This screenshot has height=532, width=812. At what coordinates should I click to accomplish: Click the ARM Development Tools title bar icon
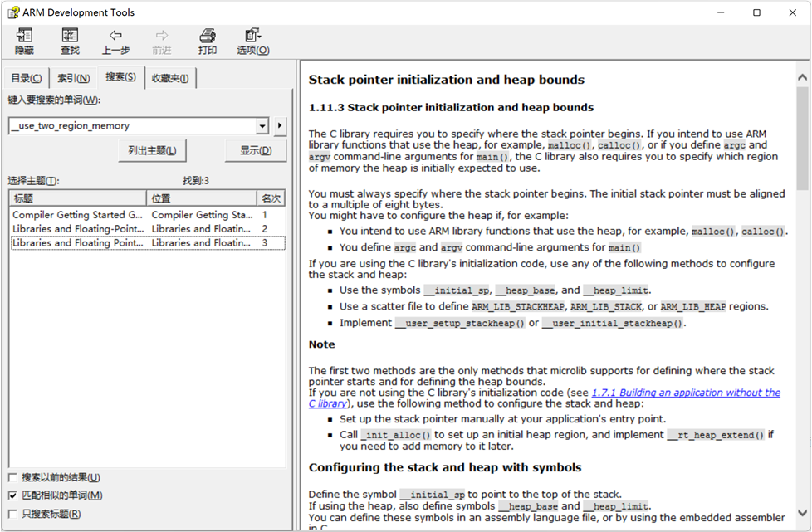12,12
